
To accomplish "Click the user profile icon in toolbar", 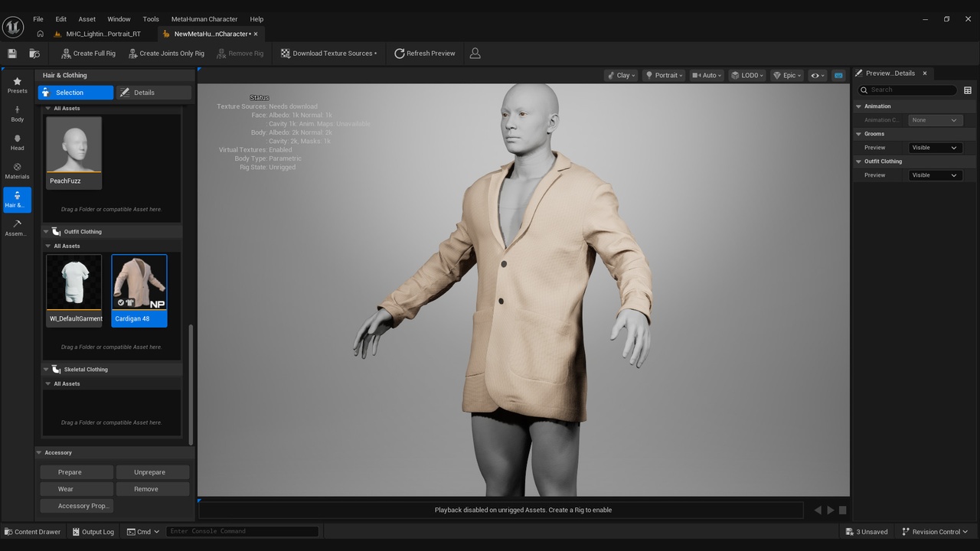I will coord(475,54).
